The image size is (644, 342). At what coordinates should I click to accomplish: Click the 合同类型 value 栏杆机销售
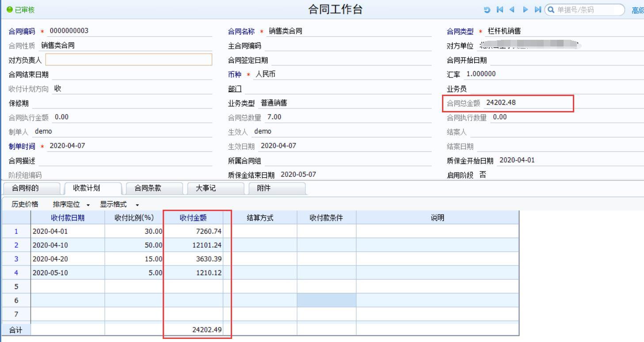click(504, 31)
